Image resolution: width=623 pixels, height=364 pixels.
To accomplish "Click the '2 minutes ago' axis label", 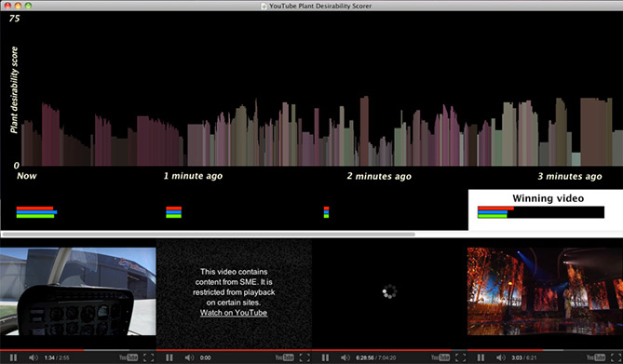I will coord(379,176).
